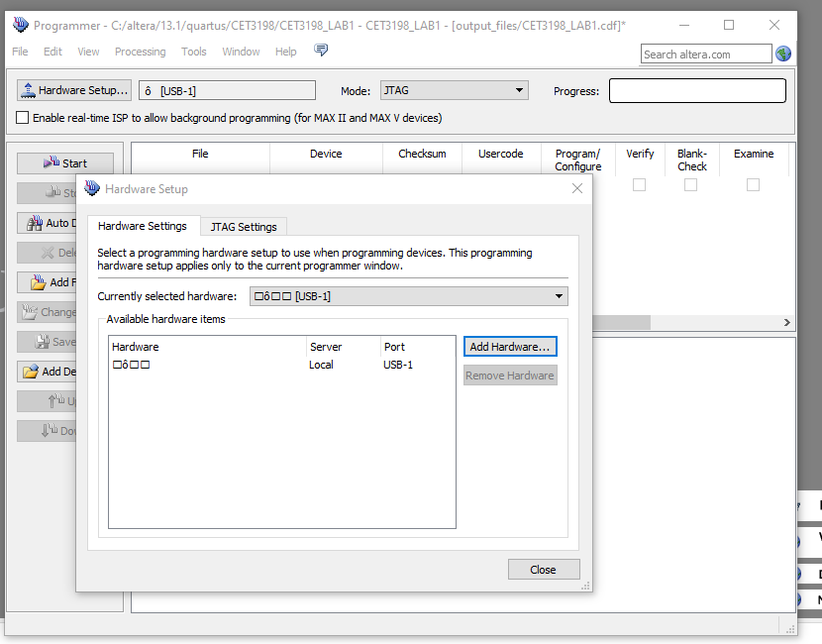Click the Local server cell
The image size is (822, 644).
click(321, 365)
